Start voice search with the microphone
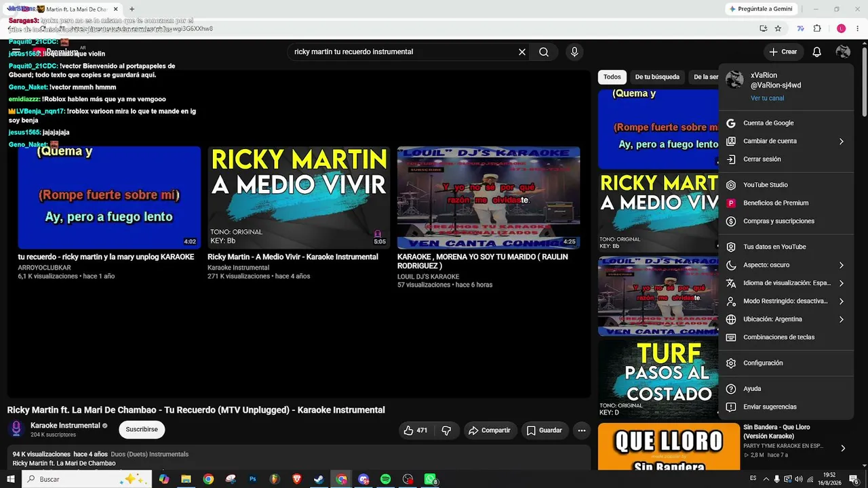868x488 pixels. coord(574,52)
